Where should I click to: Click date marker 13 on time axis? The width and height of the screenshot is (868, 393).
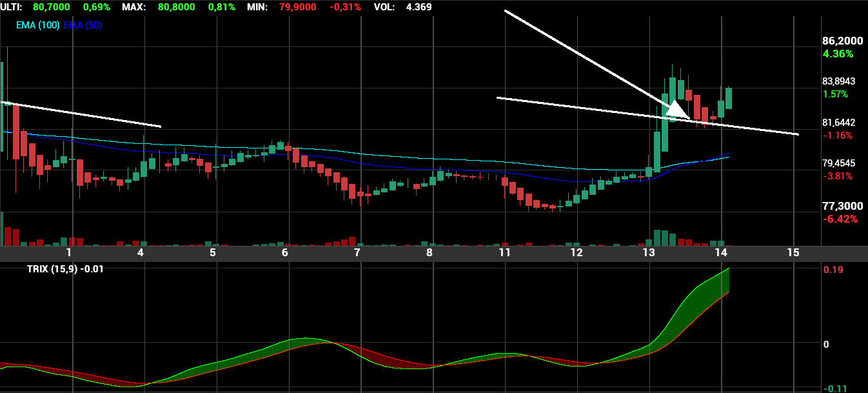coord(649,252)
